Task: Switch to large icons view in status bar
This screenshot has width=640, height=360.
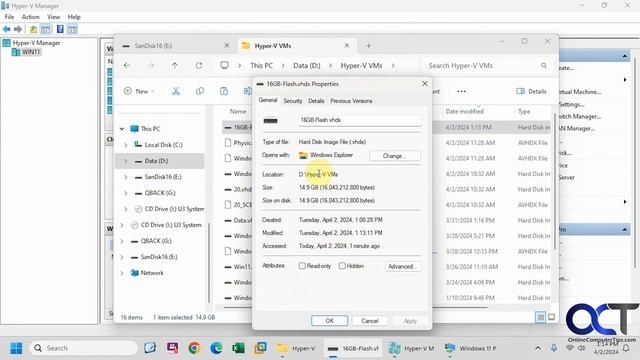Action: 551,317
